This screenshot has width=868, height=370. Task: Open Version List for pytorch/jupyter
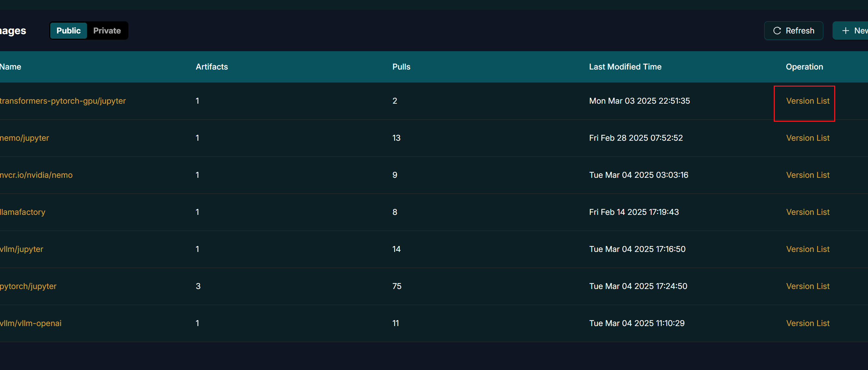click(807, 286)
